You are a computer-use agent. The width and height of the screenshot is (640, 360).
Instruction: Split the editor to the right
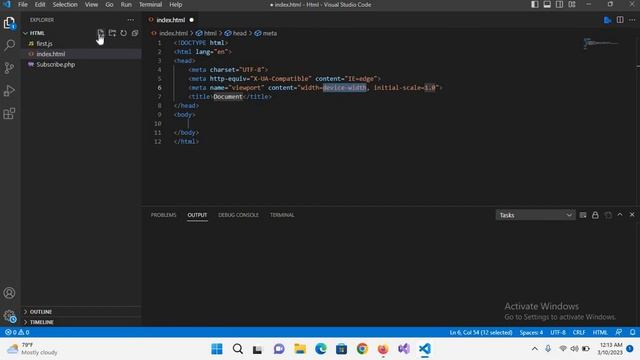pos(620,20)
